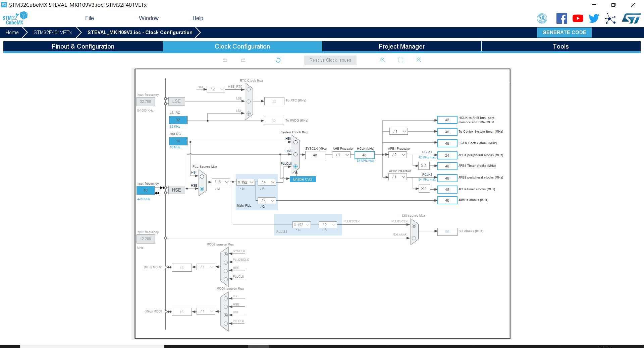Zoom out of the clock diagram
This screenshot has width=644, height=348.
(419, 60)
